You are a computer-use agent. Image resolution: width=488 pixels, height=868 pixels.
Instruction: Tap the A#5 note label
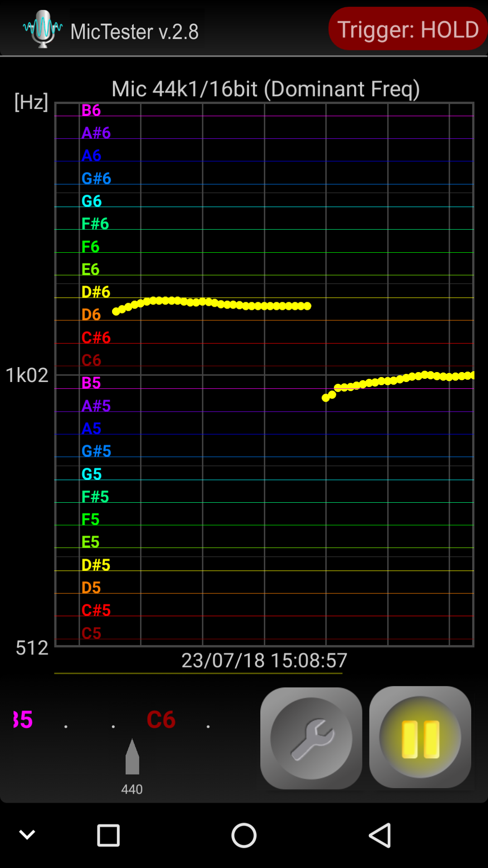pyautogui.click(x=96, y=406)
